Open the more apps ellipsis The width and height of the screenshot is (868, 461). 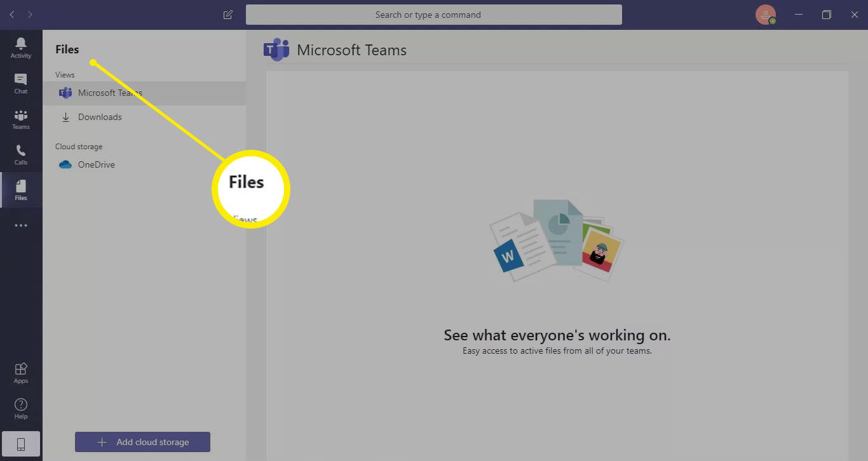[x=21, y=225]
